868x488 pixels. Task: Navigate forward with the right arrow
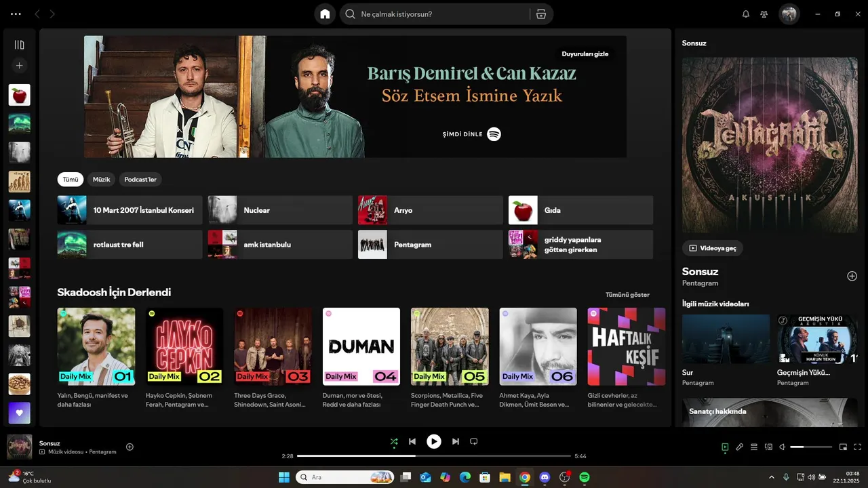click(x=52, y=14)
